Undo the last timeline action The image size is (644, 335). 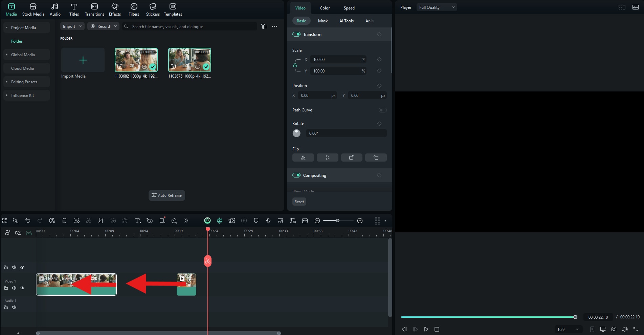[x=28, y=221]
